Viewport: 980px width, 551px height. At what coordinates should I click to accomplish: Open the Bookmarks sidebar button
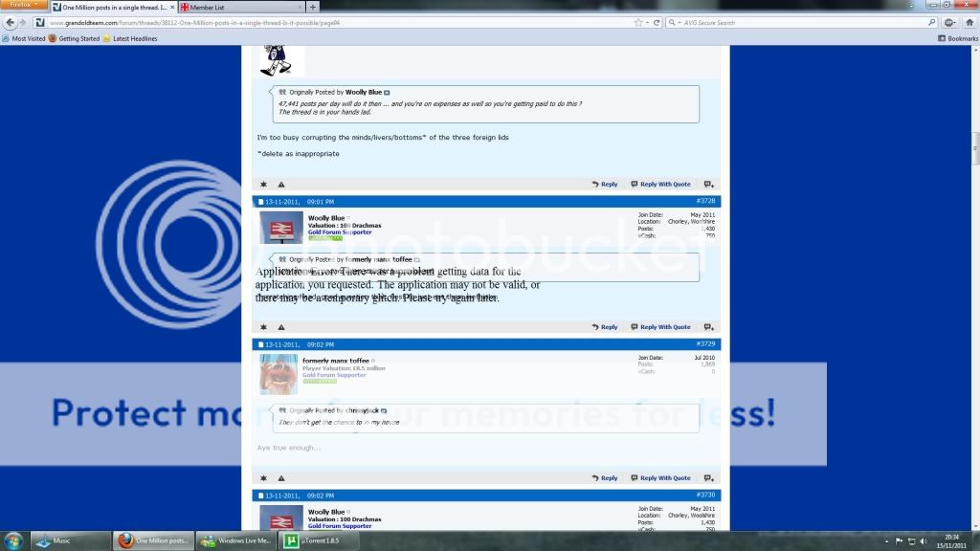click(x=957, y=38)
